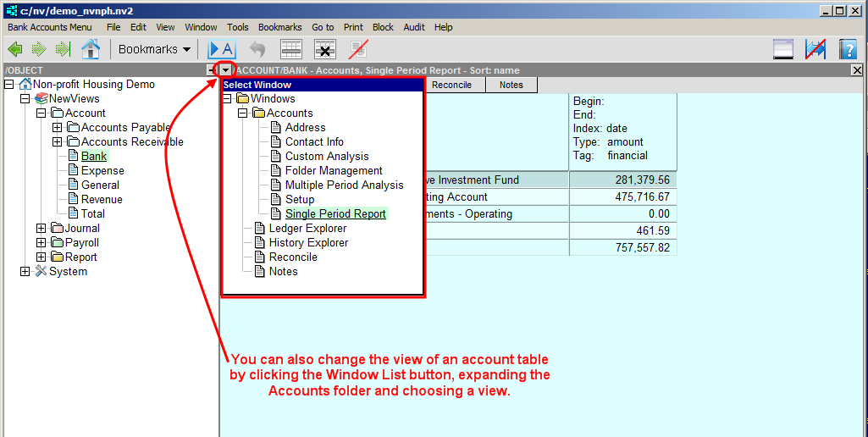Select the Expense account in tree

click(102, 170)
